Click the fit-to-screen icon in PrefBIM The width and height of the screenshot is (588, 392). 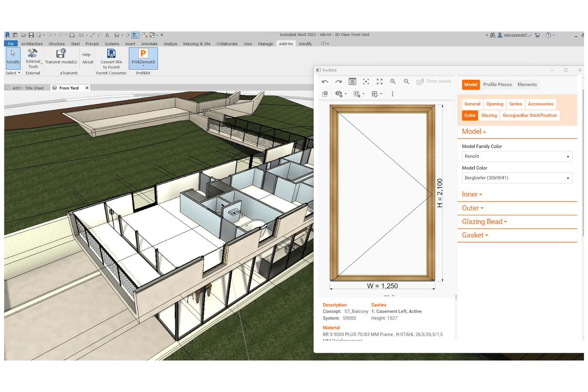pos(379,82)
